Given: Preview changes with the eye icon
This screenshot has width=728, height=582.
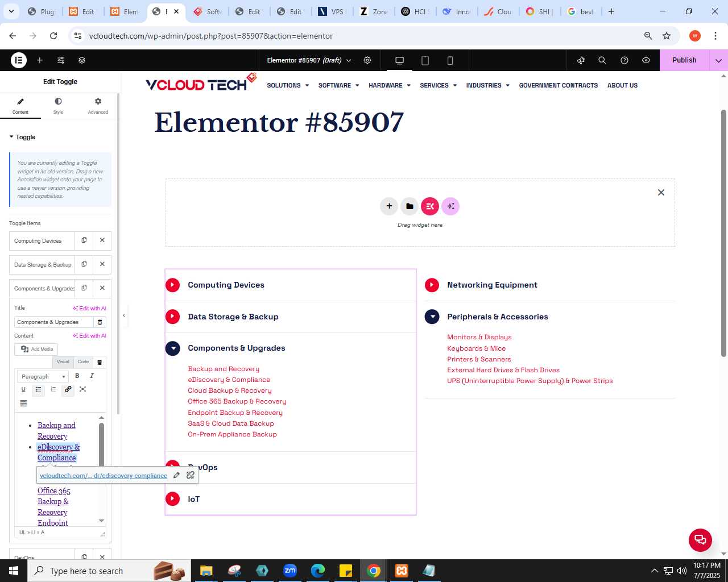Looking at the screenshot, I should (x=646, y=60).
